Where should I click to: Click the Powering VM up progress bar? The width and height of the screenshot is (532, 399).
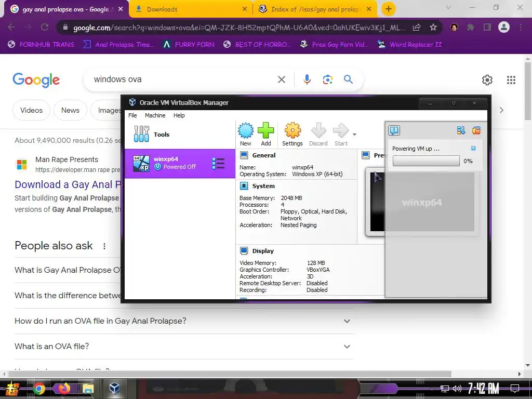point(426,161)
